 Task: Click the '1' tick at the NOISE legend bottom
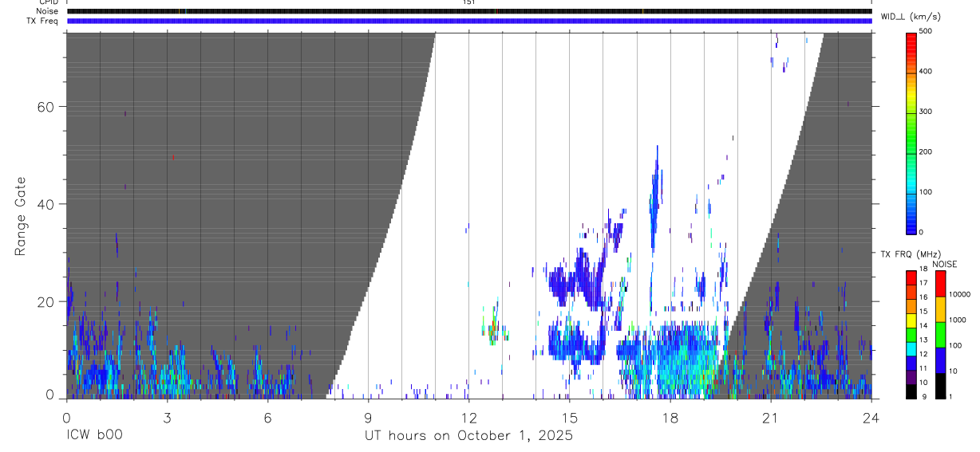click(x=950, y=396)
